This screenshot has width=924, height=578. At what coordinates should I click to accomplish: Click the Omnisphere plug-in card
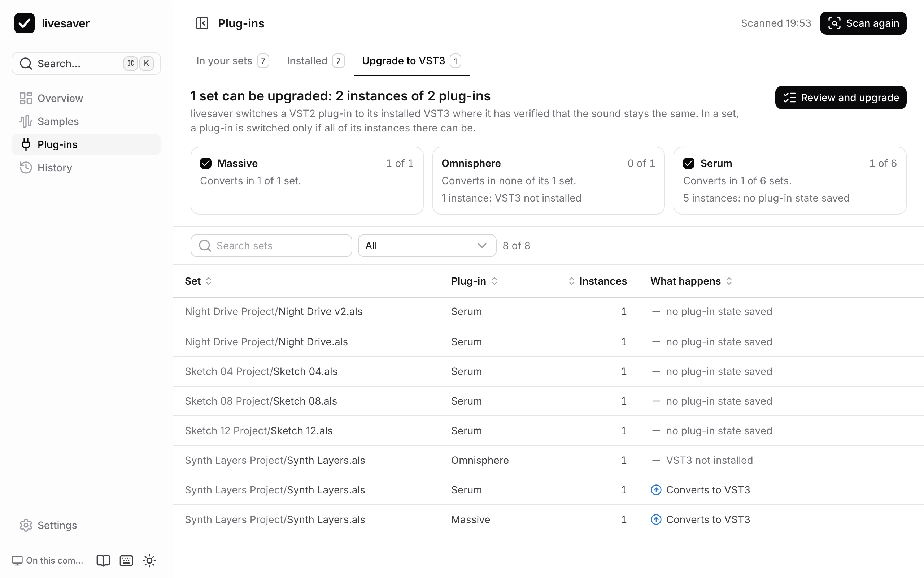(548, 180)
